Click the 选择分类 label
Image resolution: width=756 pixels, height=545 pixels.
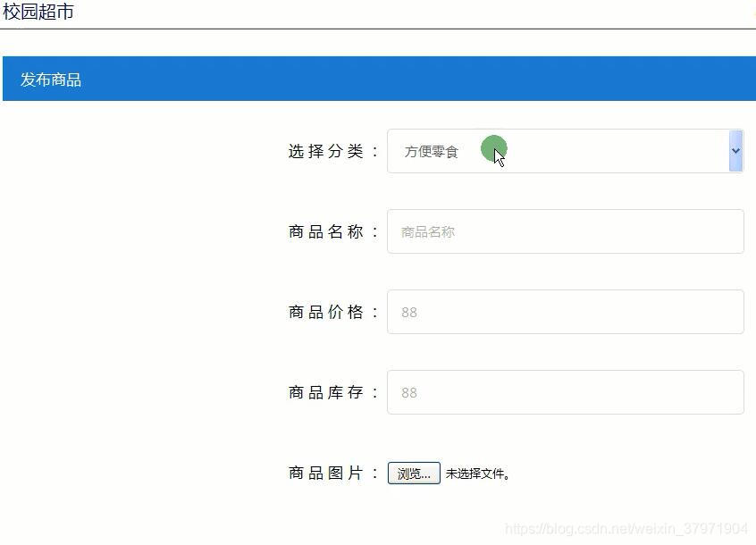click(x=333, y=151)
